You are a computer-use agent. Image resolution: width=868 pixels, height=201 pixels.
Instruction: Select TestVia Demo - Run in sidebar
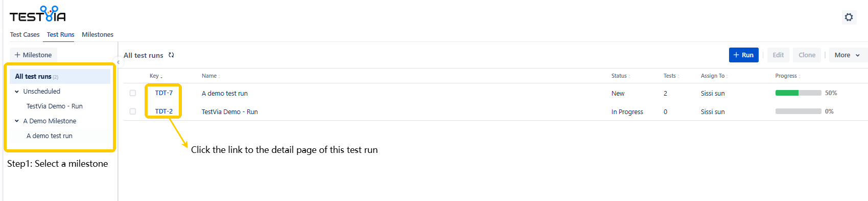coord(55,106)
